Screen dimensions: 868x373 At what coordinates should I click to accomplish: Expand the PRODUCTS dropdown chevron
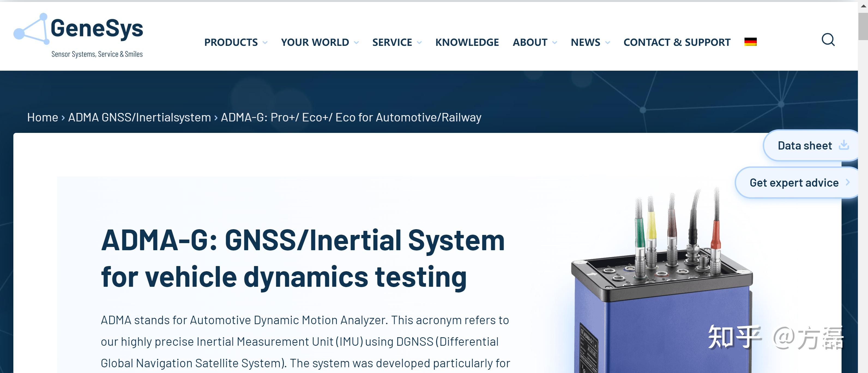pos(265,43)
